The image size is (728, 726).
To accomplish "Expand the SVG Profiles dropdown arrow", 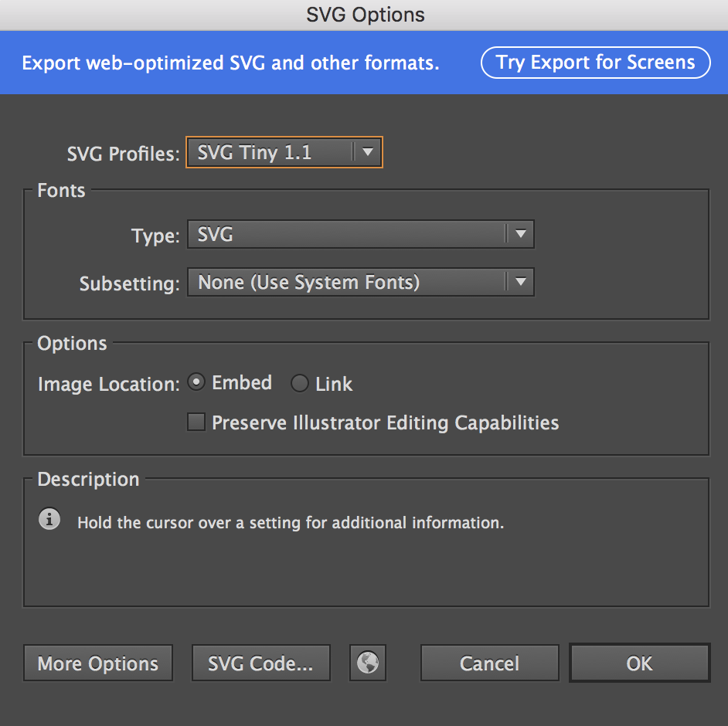I will pos(368,151).
